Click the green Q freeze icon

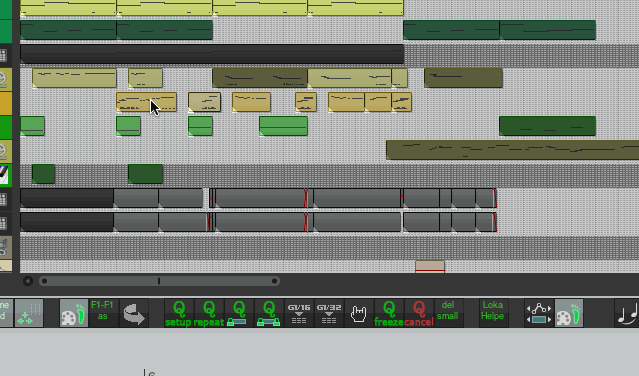tap(389, 313)
